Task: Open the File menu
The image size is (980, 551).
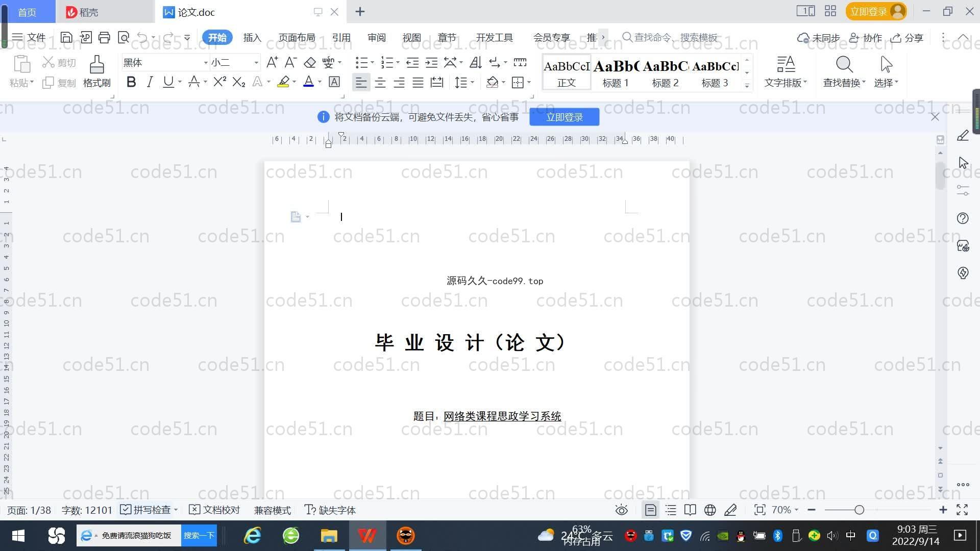Action: 29,37
